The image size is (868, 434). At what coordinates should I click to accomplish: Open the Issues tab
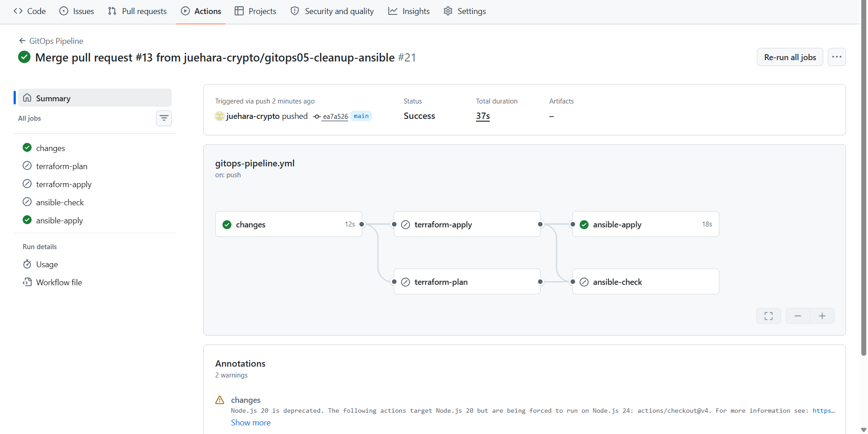pos(77,11)
